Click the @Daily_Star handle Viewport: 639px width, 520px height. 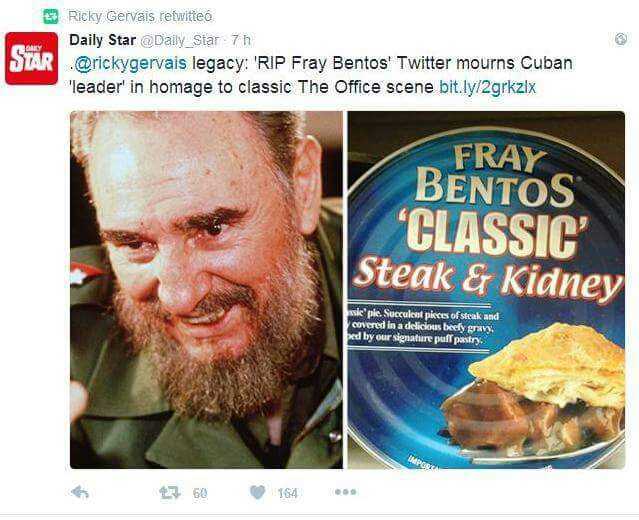(180, 40)
